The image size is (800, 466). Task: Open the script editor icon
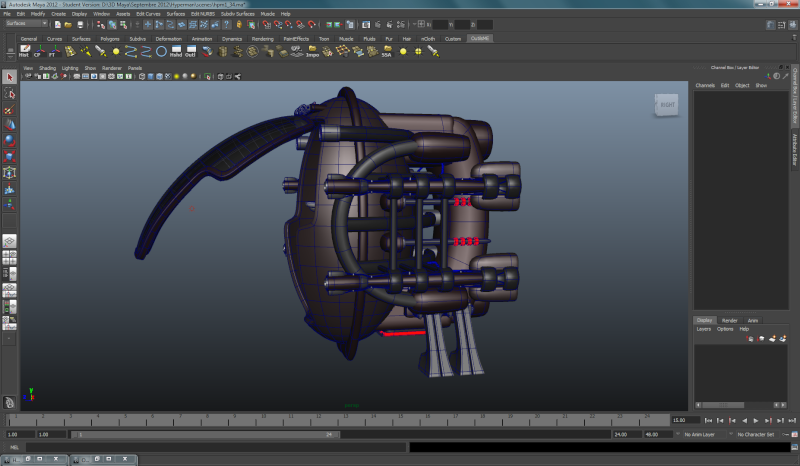[x=794, y=448]
